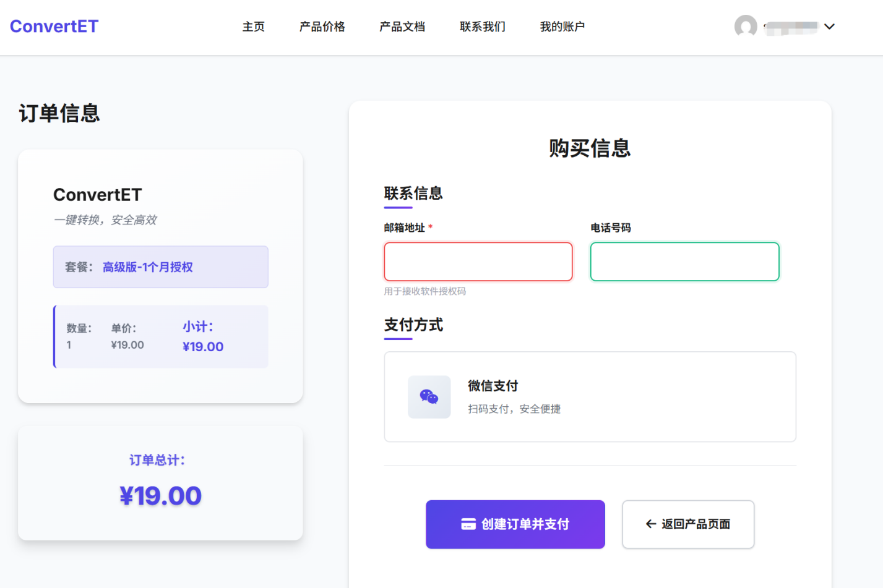Open account menu via blurred username
The image size is (883, 588).
791,27
